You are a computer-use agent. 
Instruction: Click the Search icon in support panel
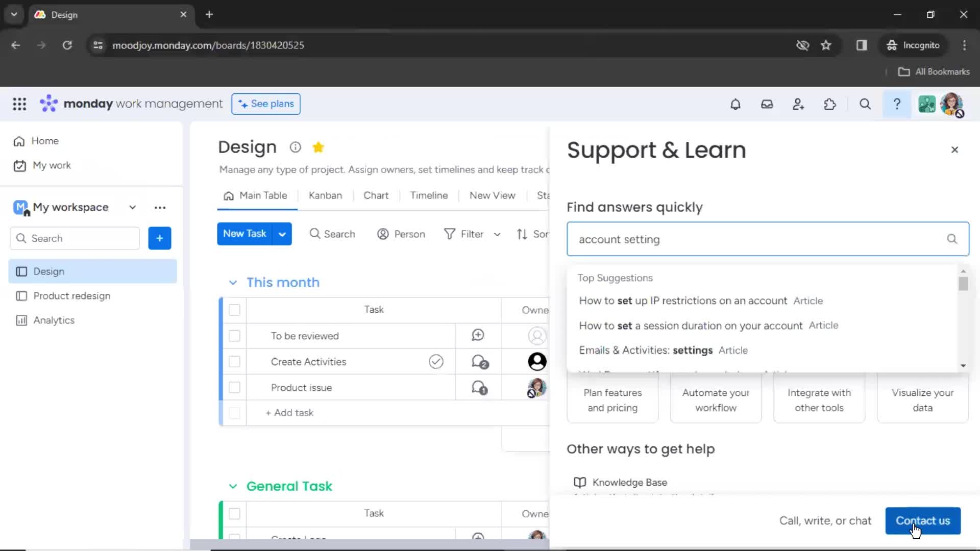point(952,239)
